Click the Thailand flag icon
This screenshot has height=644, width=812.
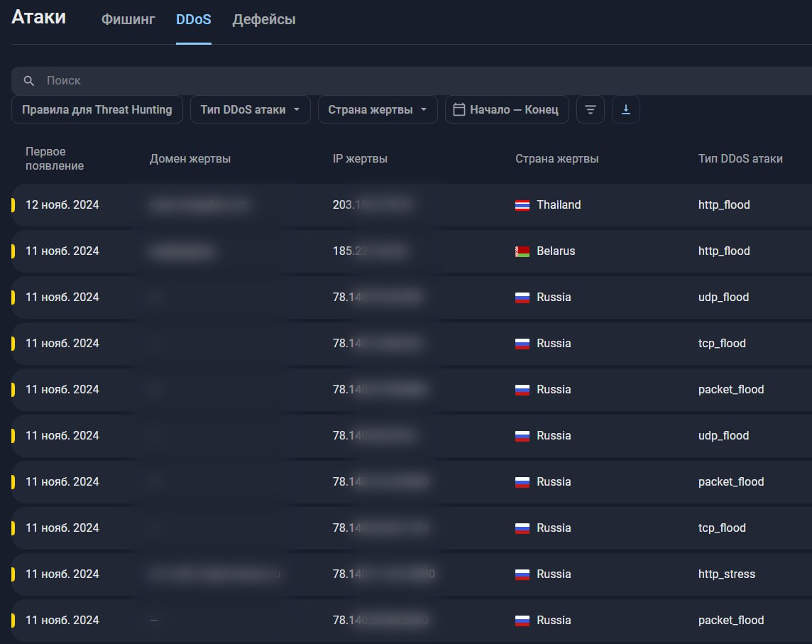522,205
